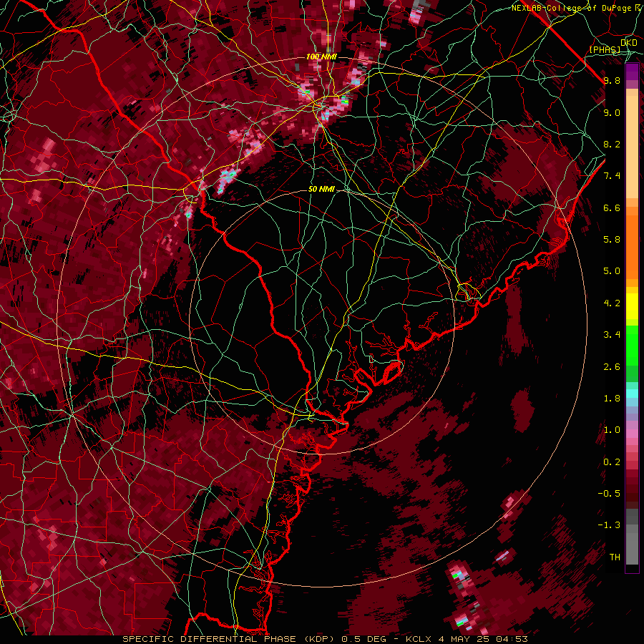Screen dimensions: 644x644
Task: Click the 7.4 value on color scale
Action: tap(612, 176)
